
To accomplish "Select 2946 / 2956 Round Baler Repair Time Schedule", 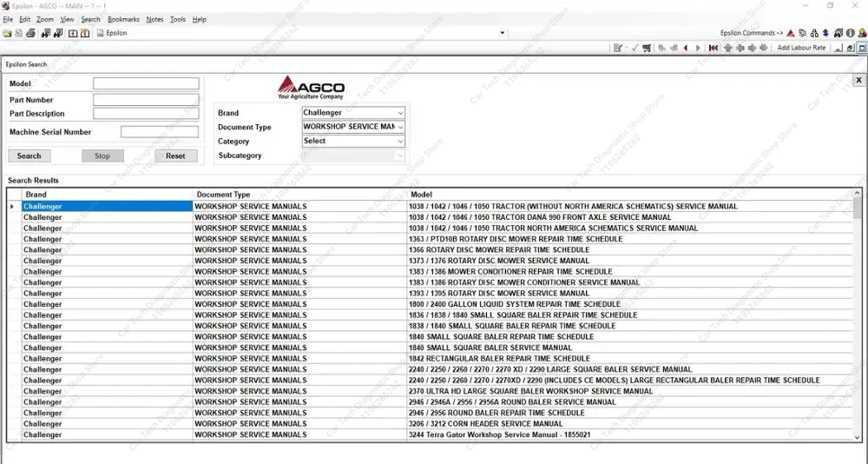I will pos(437,413).
